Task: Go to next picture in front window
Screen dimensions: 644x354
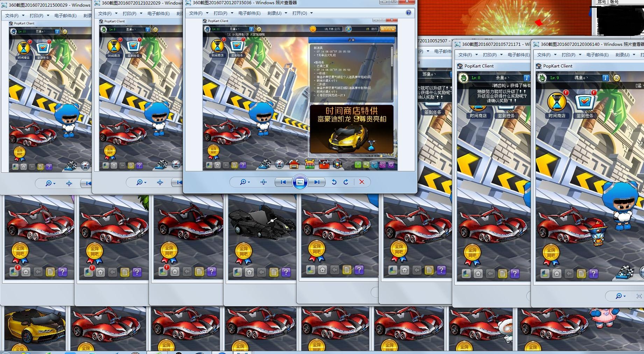Action: (x=317, y=182)
